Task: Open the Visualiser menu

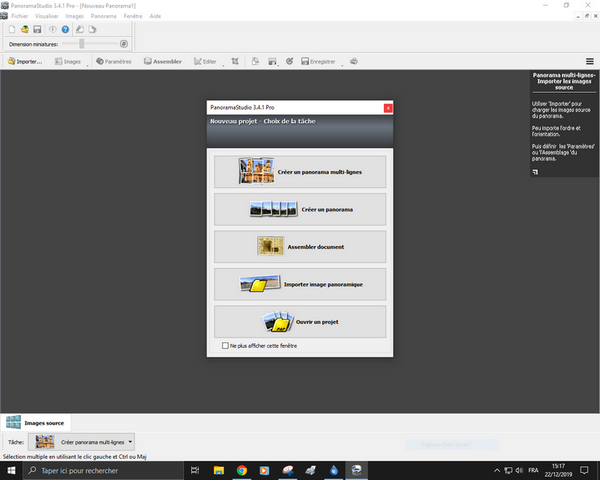Action: (x=47, y=16)
